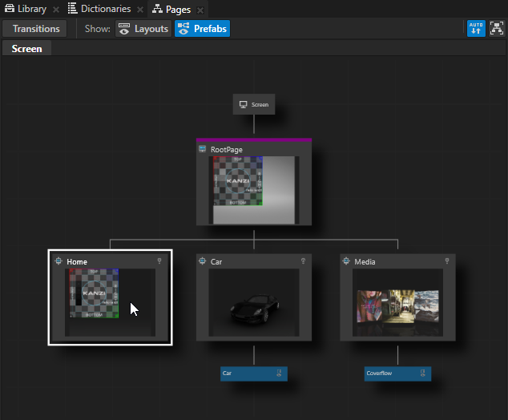Select the Coverflow prefab blue node

point(397,373)
